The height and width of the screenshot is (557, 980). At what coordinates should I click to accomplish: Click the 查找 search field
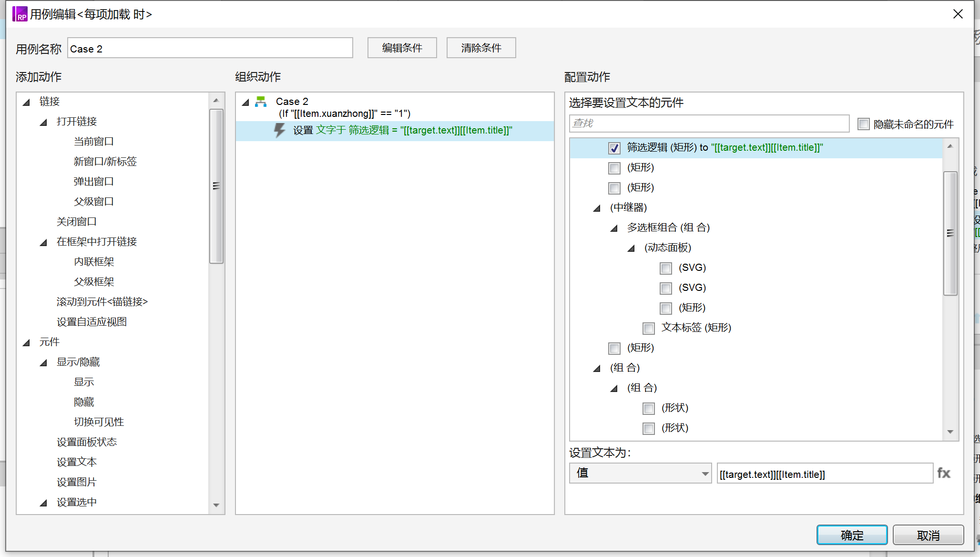click(x=709, y=124)
